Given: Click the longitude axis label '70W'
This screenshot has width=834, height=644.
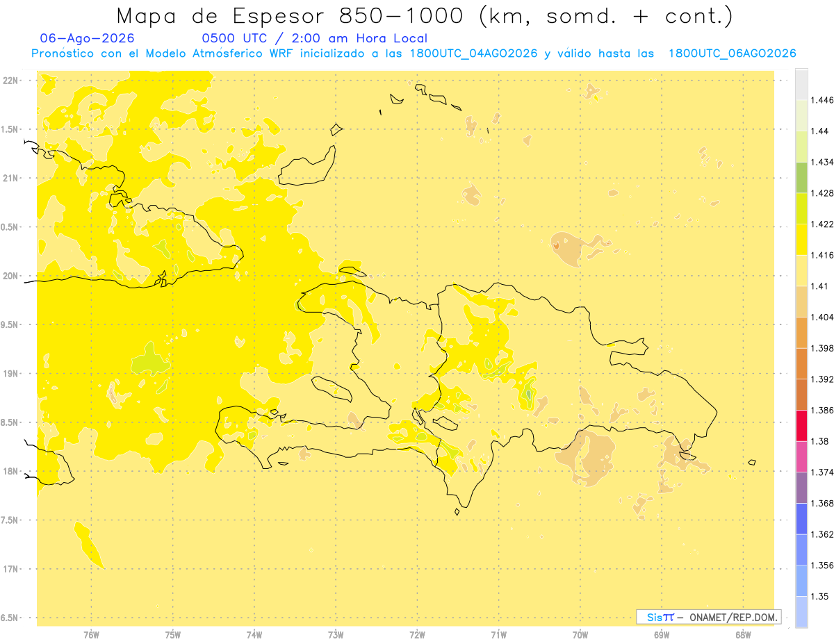Looking at the screenshot, I should tap(580, 635).
